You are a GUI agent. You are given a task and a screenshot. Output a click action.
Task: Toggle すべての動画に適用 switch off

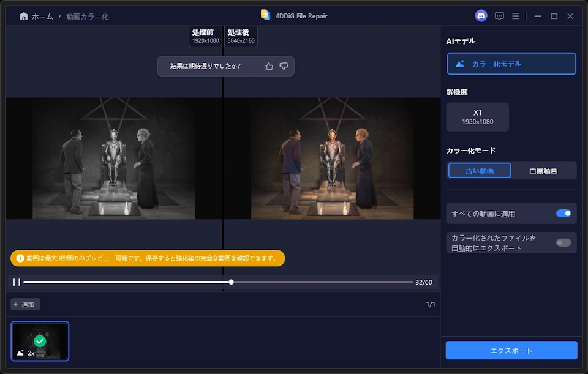(x=563, y=214)
